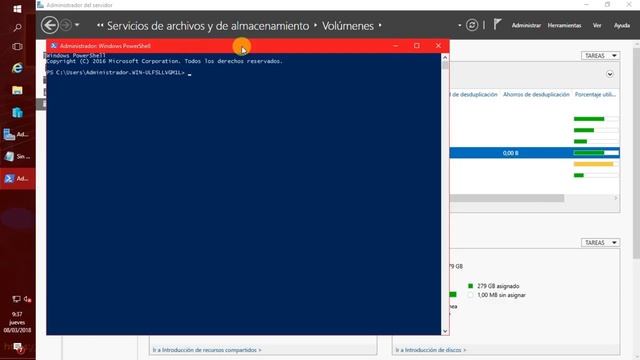This screenshot has width=640, height=360.
Task: Open Task View in the taskbar
Action: [17, 47]
